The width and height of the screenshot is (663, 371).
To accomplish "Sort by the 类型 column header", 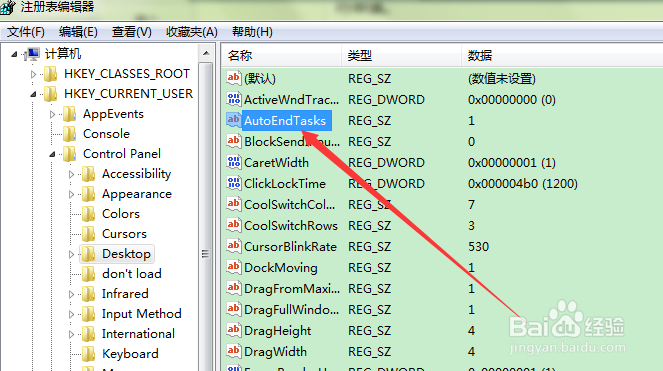I will pyautogui.click(x=401, y=55).
